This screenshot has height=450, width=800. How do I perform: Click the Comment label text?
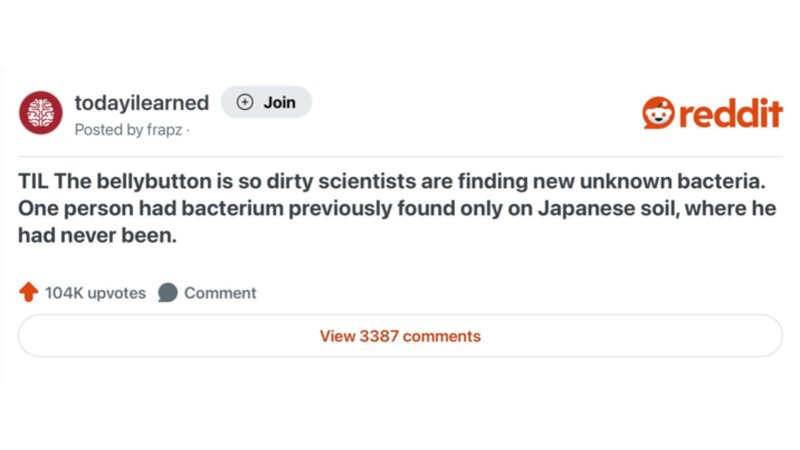[x=220, y=293]
